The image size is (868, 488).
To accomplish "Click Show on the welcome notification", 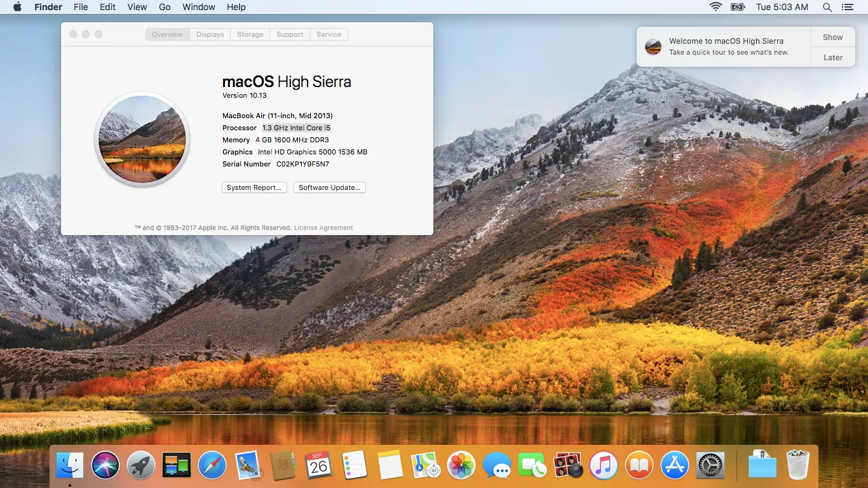I will click(x=832, y=37).
